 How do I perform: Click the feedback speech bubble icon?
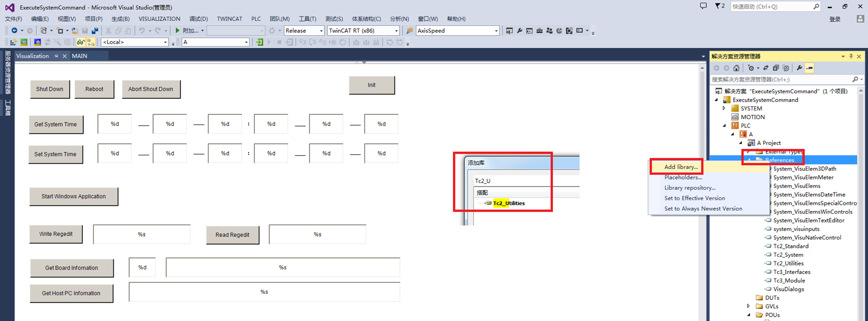click(x=703, y=6)
